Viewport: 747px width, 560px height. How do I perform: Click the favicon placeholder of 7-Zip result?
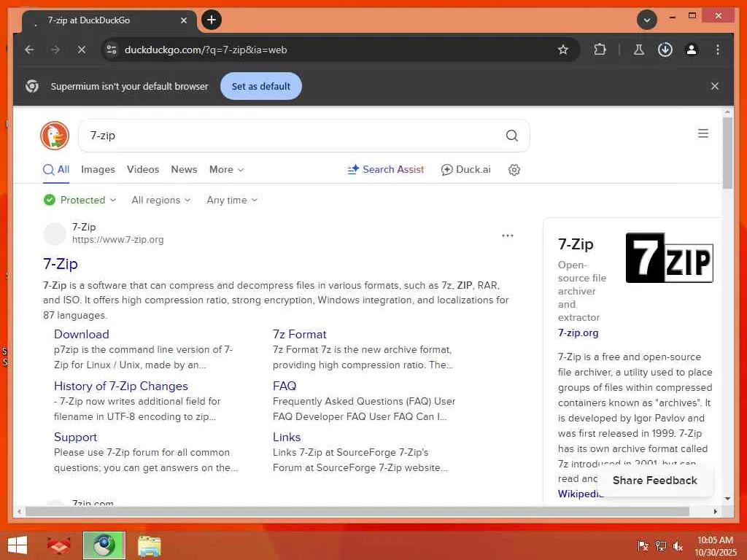pos(55,233)
